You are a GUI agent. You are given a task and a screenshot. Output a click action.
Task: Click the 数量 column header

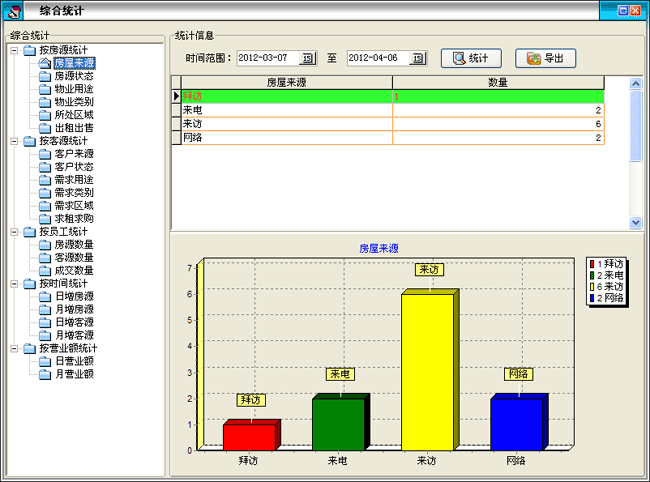pos(498,82)
